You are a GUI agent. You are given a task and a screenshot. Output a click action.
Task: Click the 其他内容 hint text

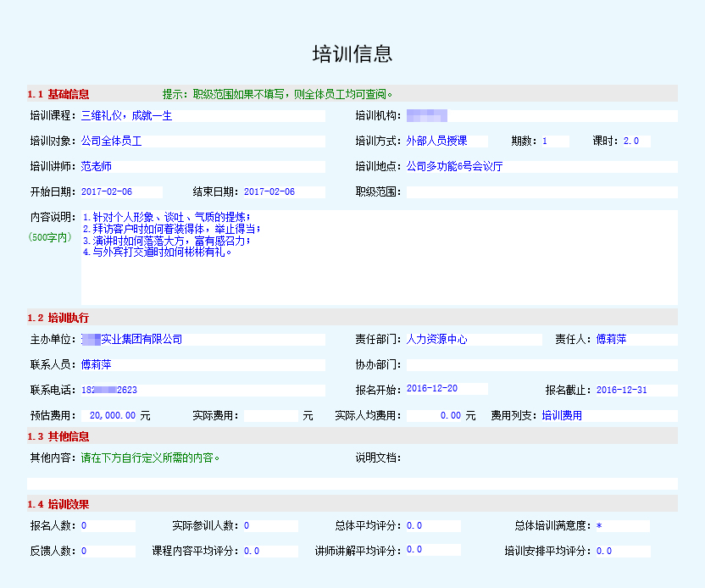(x=150, y=458)
